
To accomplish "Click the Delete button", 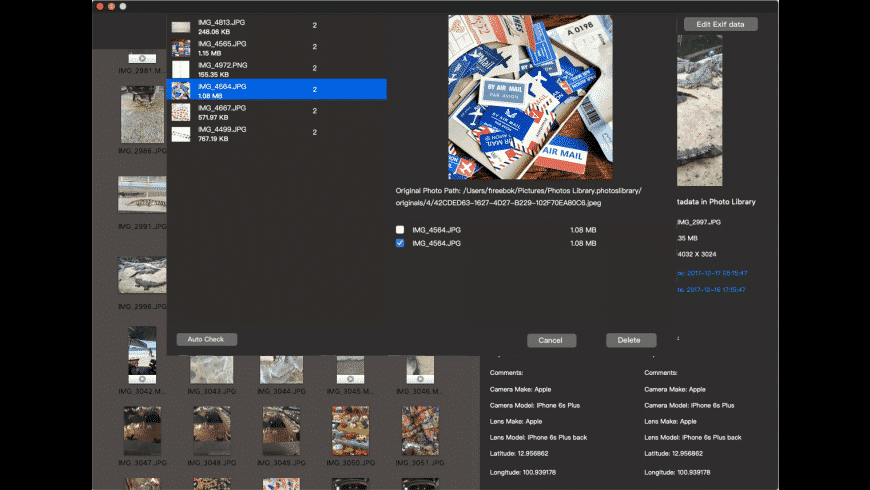I will click(x=631, y=340).
